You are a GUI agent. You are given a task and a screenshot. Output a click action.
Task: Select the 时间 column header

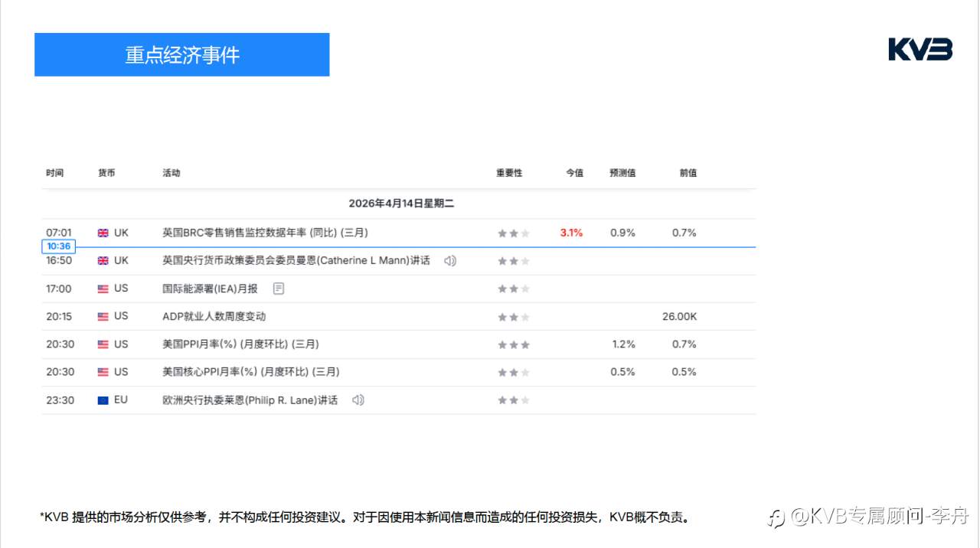[55, 172]
